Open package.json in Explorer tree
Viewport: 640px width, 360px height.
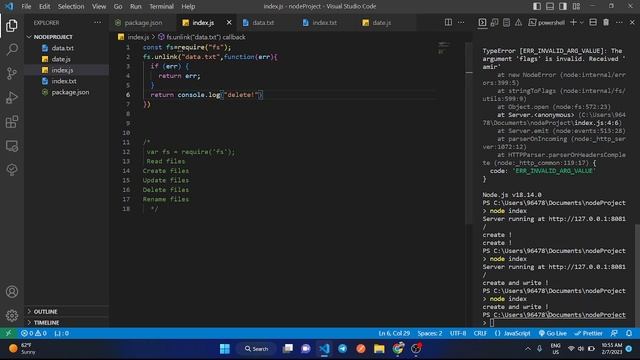coord(67,92)
